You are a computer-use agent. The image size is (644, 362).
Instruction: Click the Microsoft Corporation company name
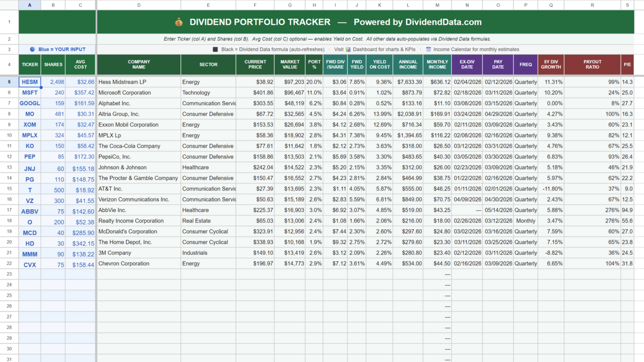click(x=139, y=93)
